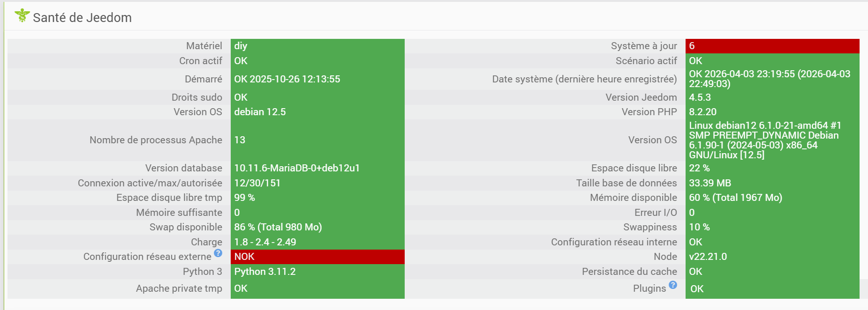Click the Santé de Jeedom page title
Viewport: 868px width, 310px height.
[82, 18]
